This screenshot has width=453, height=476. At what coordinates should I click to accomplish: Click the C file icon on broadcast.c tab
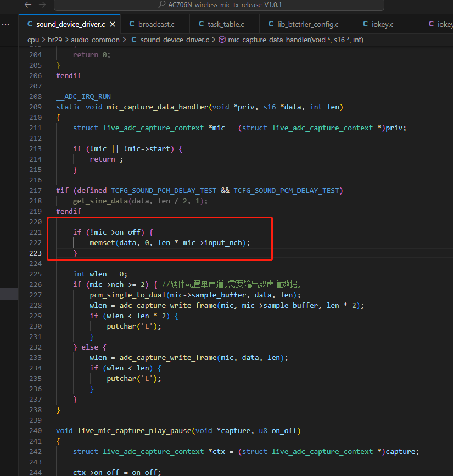(x=132, y=24)
